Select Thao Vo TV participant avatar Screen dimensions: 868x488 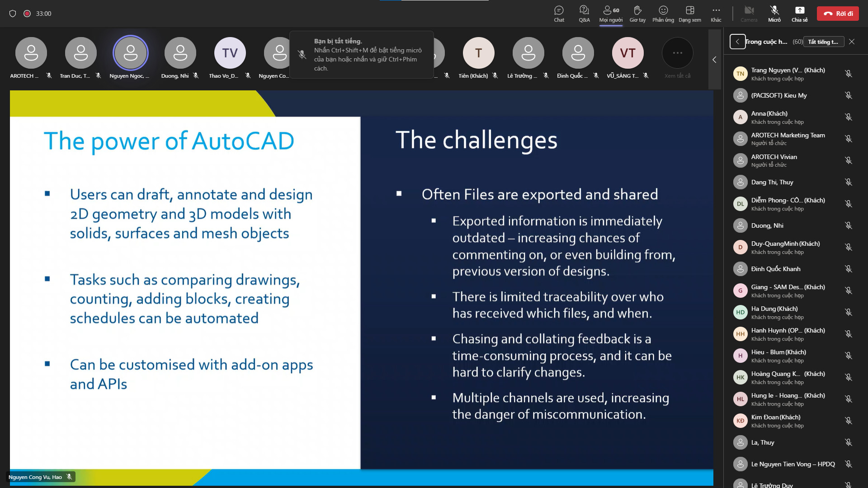[x=230, y=53]
